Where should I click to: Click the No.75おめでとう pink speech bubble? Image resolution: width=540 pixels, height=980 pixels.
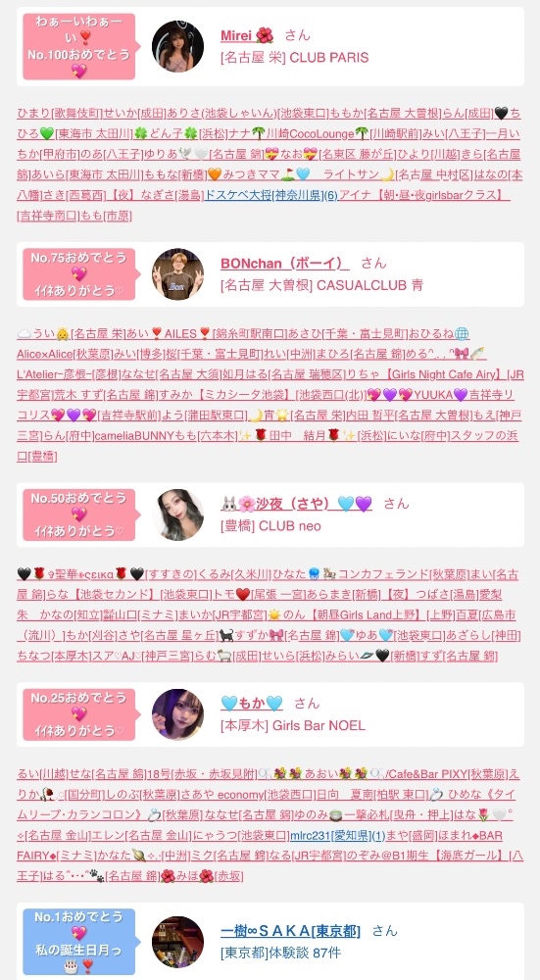pyautogui.click(x=78, y=274)
